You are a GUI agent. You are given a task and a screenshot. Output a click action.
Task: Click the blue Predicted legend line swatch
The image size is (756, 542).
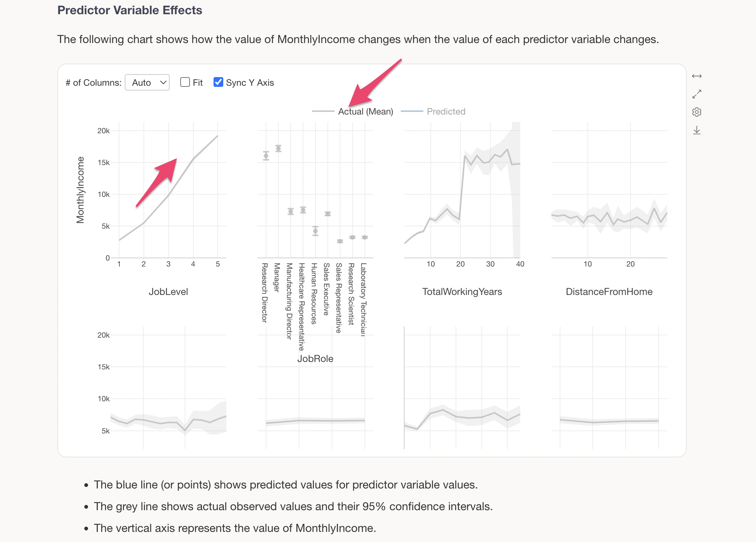point(412,112)
